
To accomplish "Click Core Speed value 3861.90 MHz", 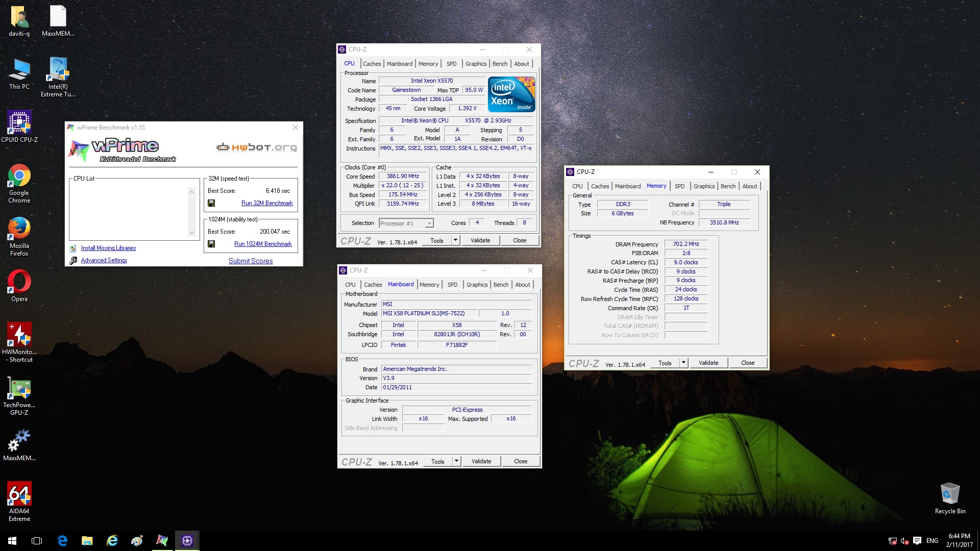I will point(403,176).
